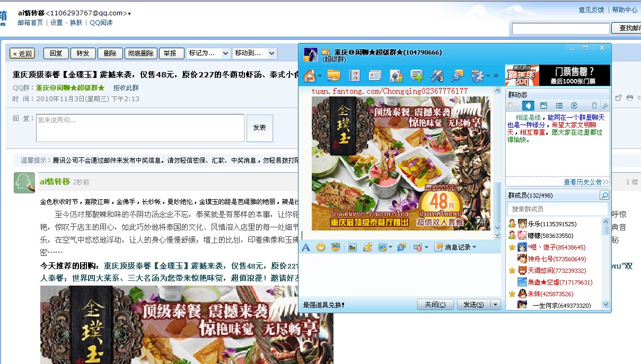Go to 邮箱首页

[30, 23]
